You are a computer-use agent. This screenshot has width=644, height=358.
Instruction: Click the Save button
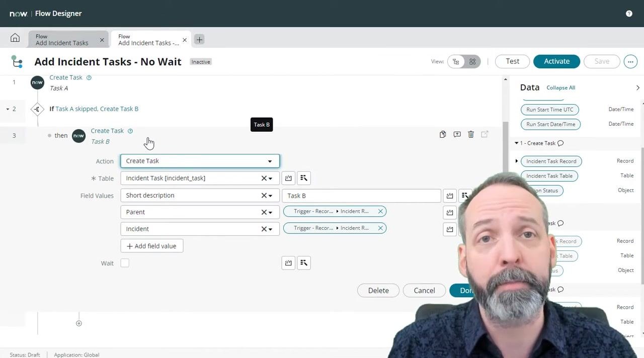(602, 61)
